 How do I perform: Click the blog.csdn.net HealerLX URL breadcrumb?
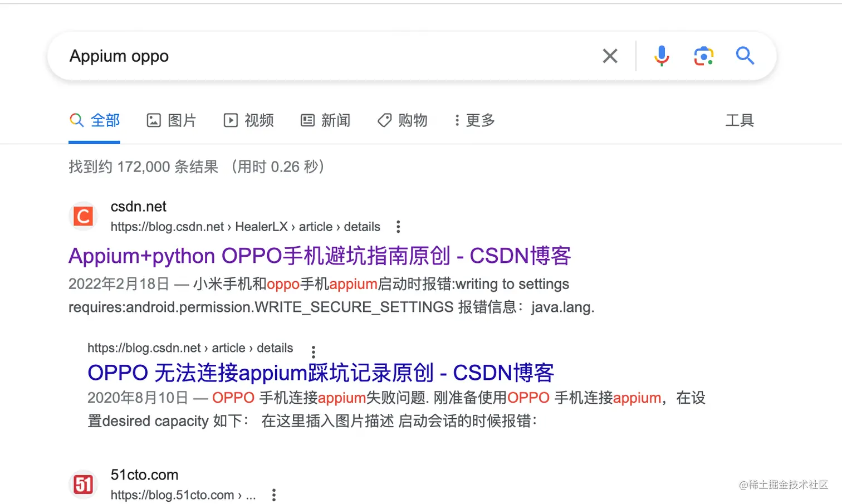[x=245, y=227]
